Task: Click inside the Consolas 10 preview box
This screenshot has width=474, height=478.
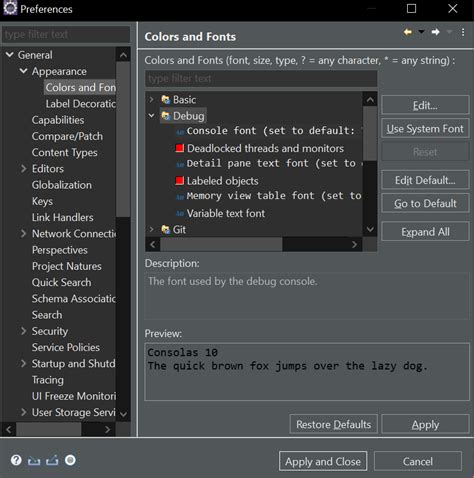Action: point(307,372)
